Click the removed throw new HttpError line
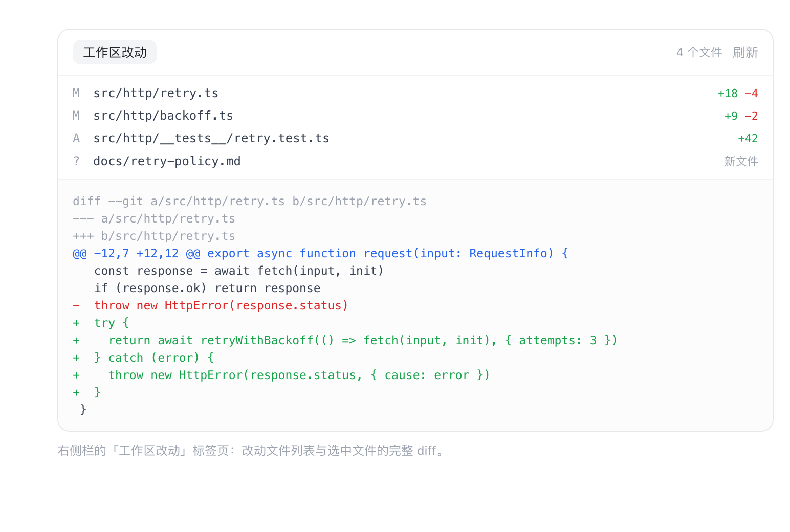The width and height of the screenshot is (790, 532). [210, 305]
